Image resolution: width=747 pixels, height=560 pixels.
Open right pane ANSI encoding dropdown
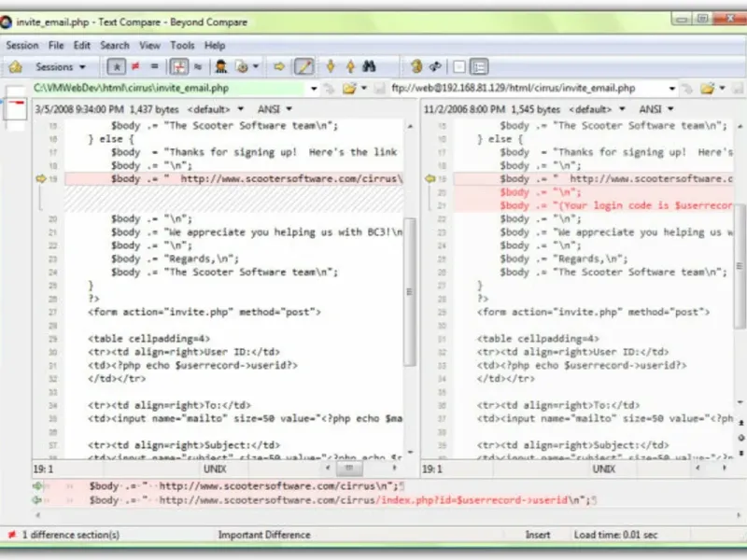656,109
